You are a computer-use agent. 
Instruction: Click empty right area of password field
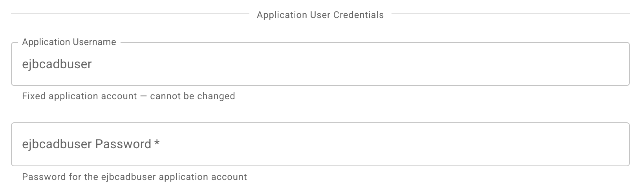click(x=510, y=144)
